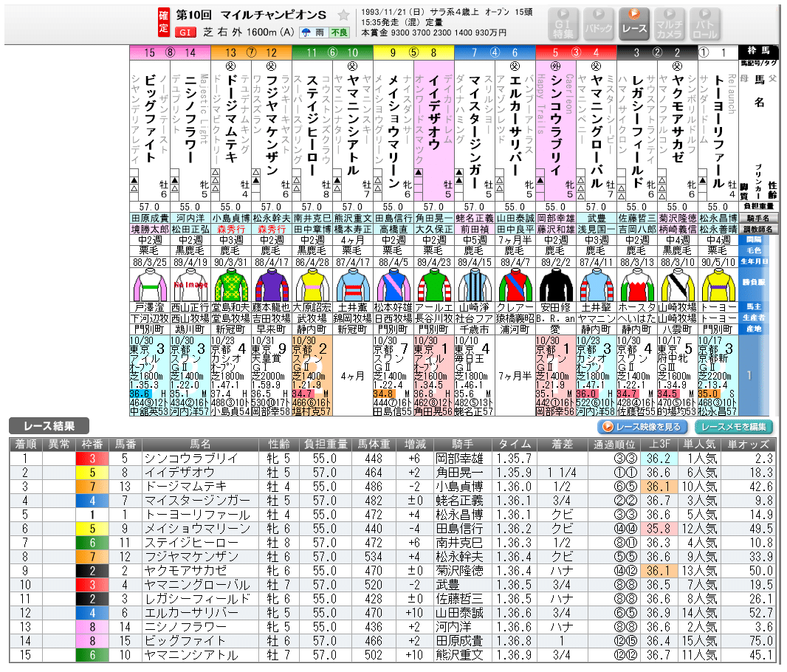This screenshot has width=787, height=672.
Task: Click jockey 田原成貴 in the entry table
Action: pos(150,219)
